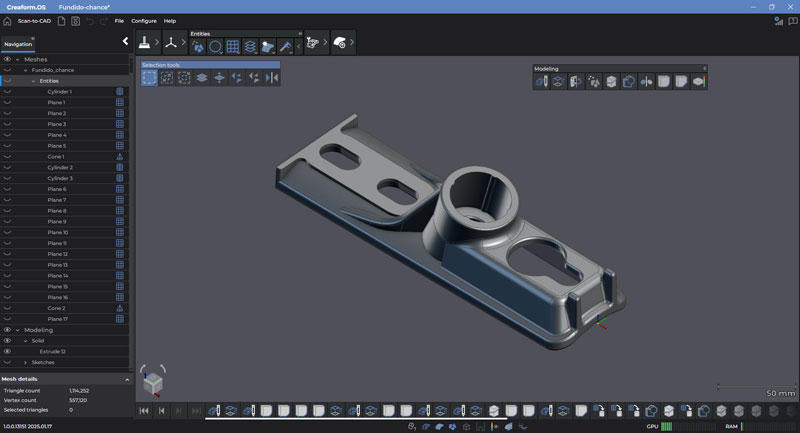
Task: Select the rectangle selection tool
Action: [149, 78]
